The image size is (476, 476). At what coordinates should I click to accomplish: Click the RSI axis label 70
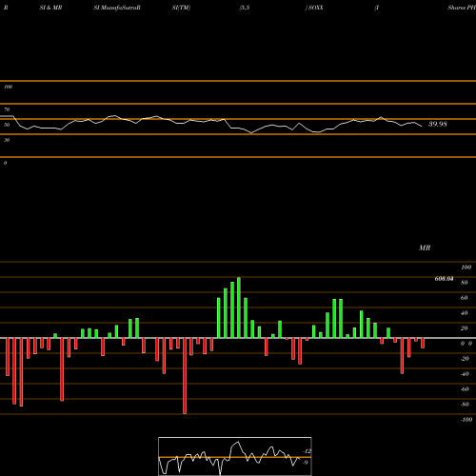(7, 109)
